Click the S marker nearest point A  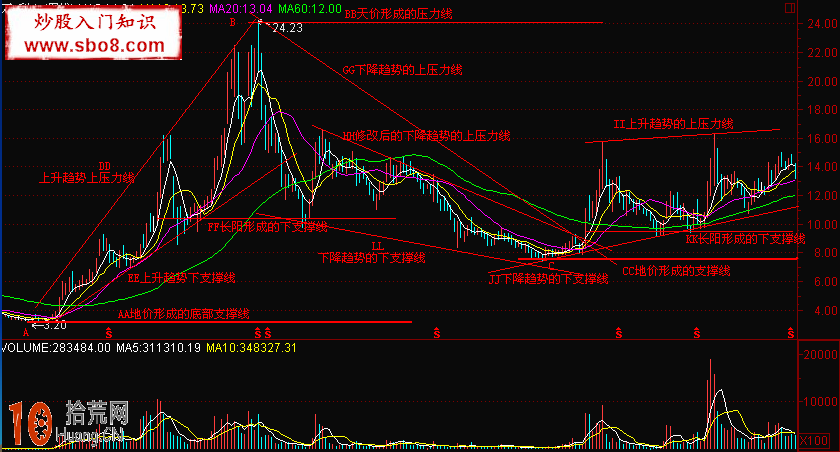109,334
